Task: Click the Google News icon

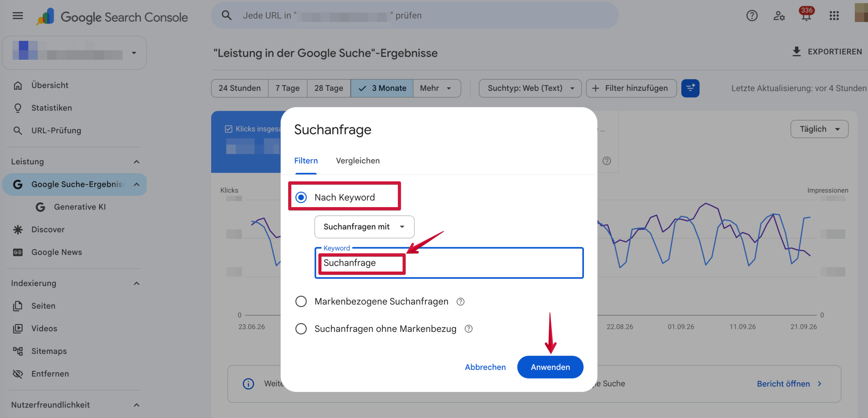Action: tap(18, 252)
